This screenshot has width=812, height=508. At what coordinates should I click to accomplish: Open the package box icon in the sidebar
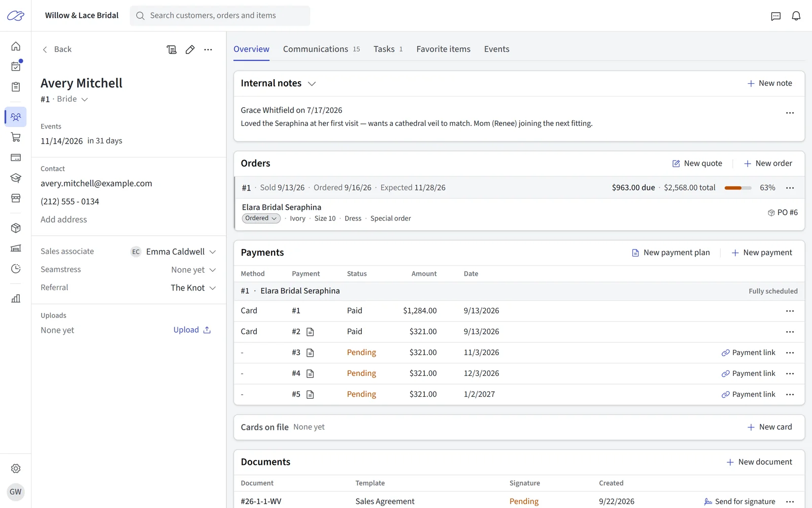click(16, 228)
